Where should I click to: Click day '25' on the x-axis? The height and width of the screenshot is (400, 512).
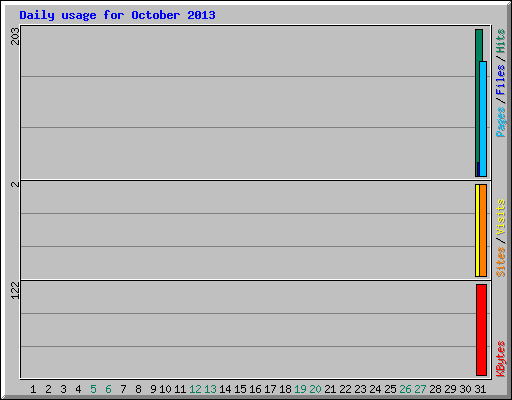[390, 389]
